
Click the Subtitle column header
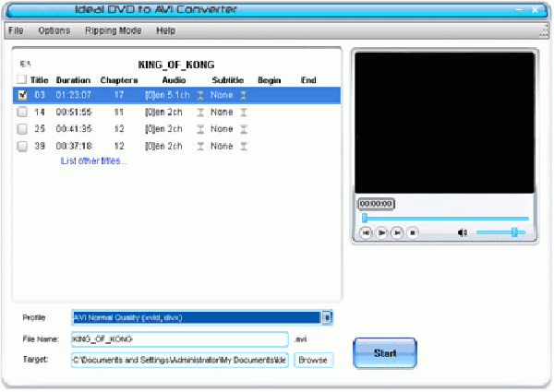[x=228, y=80]
